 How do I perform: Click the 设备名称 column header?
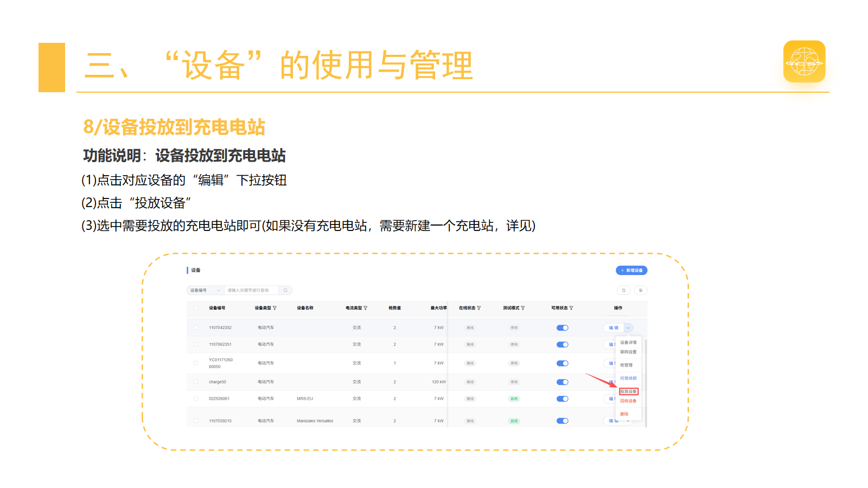(305, 308)
